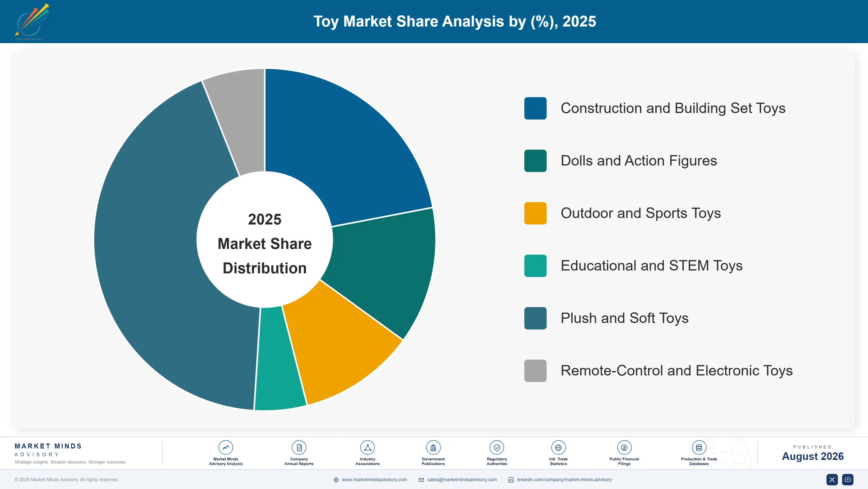The width and height of the screenshot is (868, 489).
Task: Open www.marketmindsadvisory.com link
Action: [x=374, y=480]
